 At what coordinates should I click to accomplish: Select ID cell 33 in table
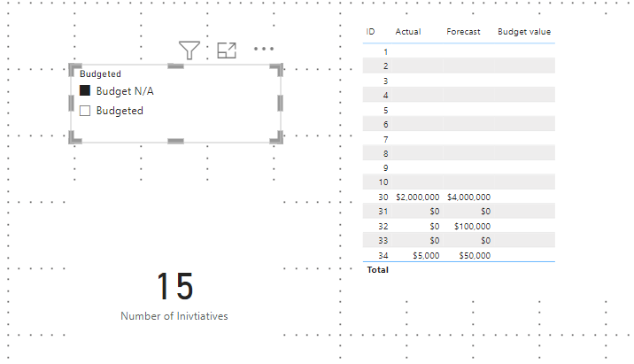click(383, 241)
